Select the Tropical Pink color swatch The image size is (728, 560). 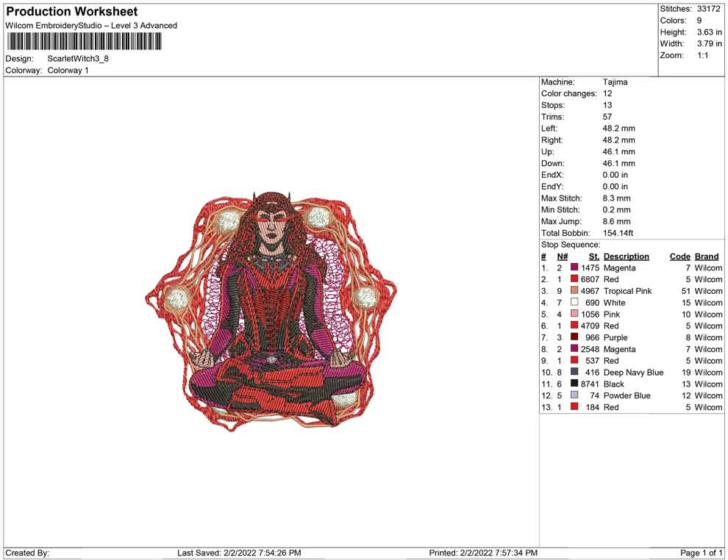(574, 290)
